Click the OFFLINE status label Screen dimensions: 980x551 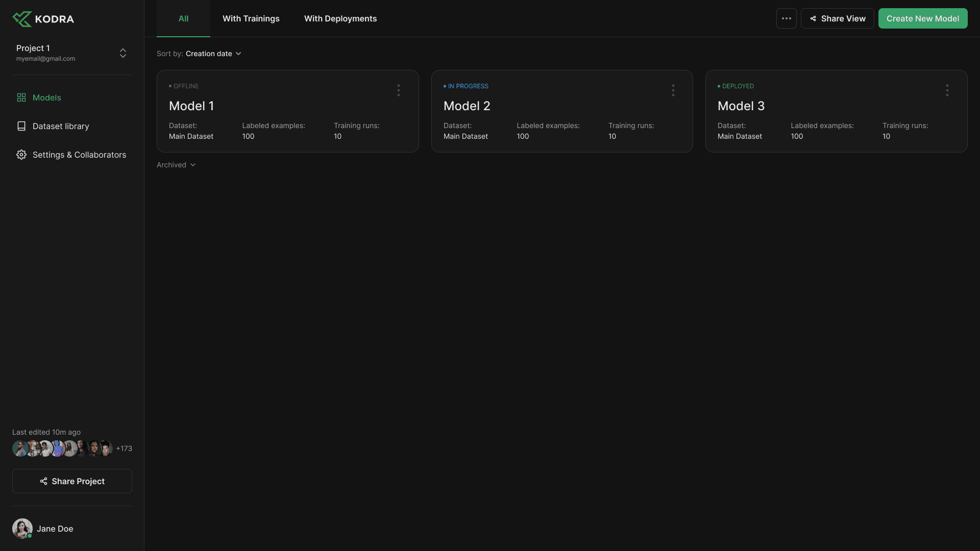point(184,86)
